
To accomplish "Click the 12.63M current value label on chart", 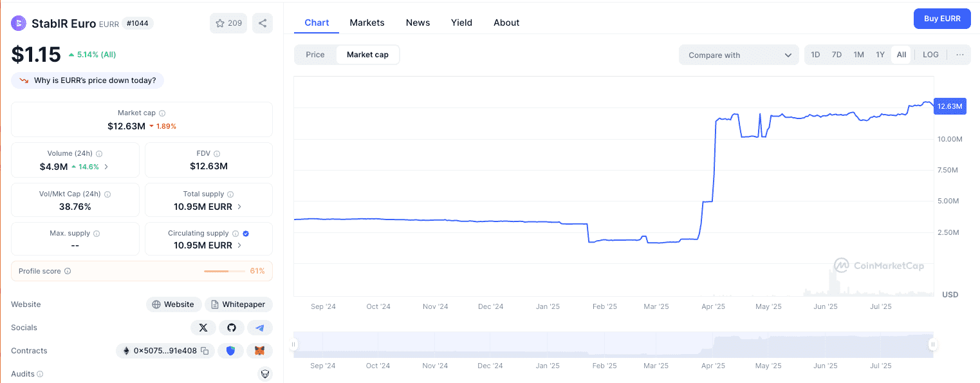I will 950,106.
